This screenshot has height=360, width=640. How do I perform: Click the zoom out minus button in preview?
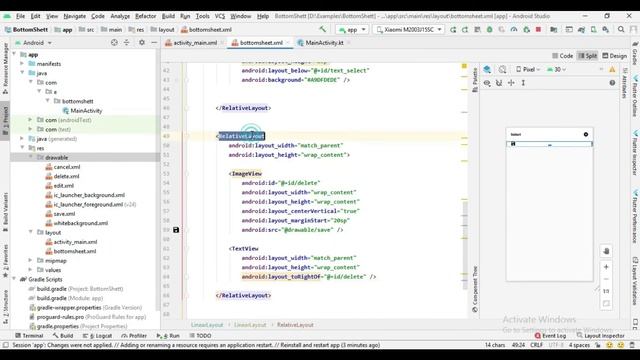click(606, 279)
